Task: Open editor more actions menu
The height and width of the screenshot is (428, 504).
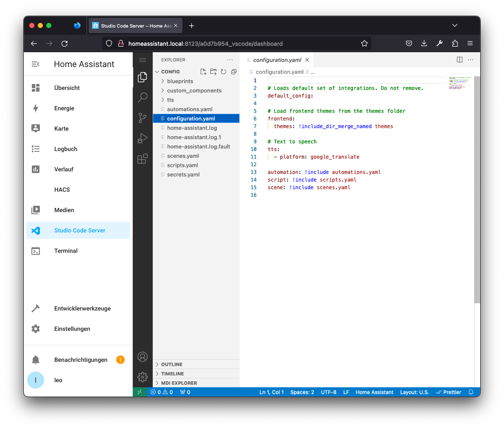Action: (x=470, y=60)
